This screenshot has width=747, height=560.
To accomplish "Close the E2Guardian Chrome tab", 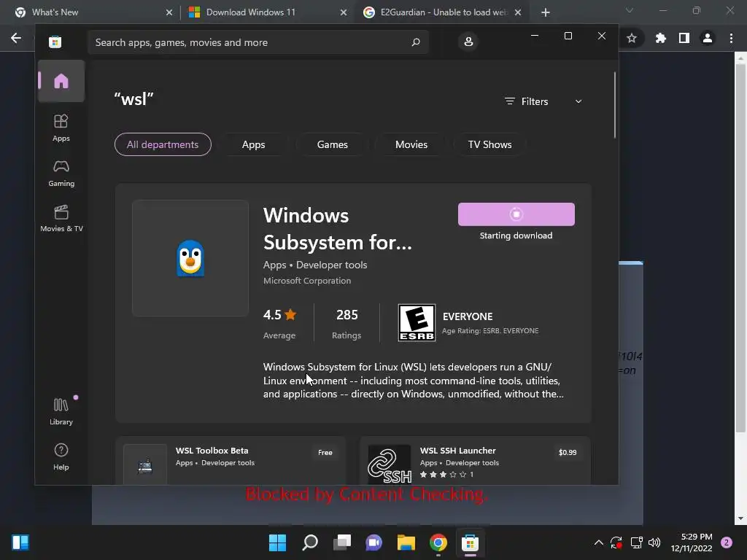I will tap(518, 12).
